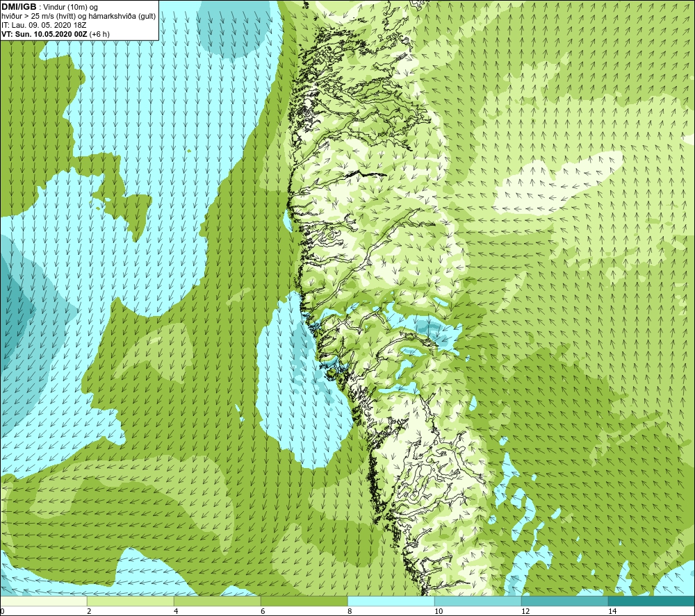695x616 pixels.
Task: Click the 'VT: Sun. 10.05.2020 00Z' line
Action: coord(44,34)
